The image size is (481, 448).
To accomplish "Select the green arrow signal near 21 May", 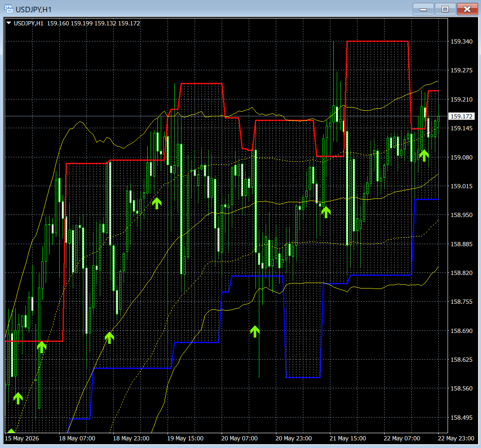I will [x=326, y=212].
